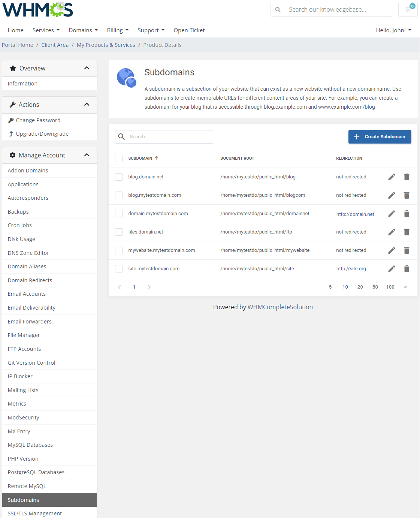
Task: Sort by the Subdomain column arrow
Action: pyautogui.click(x=157, y=158)
